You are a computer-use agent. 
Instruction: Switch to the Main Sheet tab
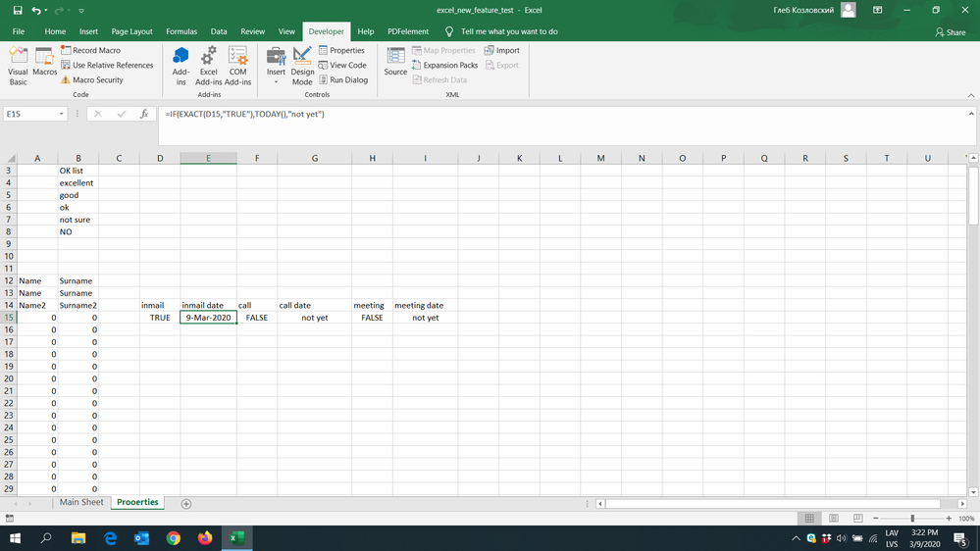coord(81,502)
